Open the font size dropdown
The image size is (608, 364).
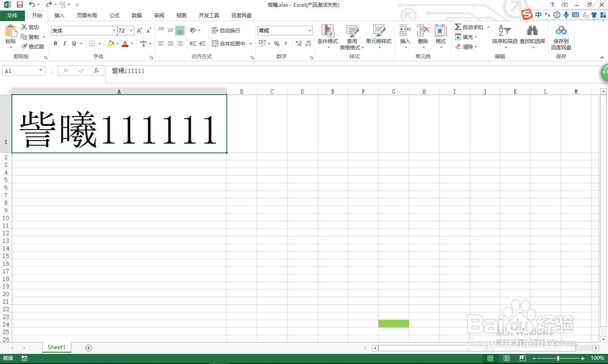[131, 30]
